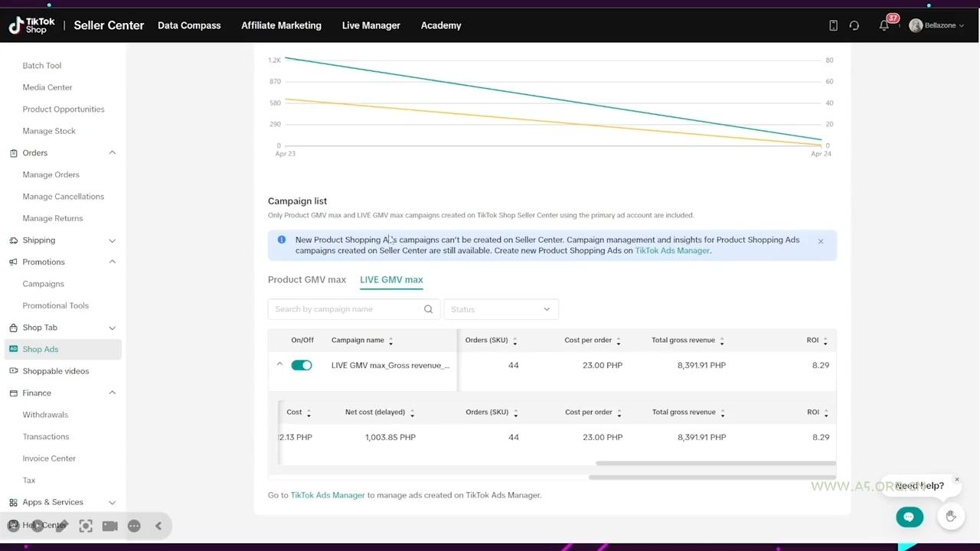
Task: Open the customer support headset icon
Action: [854, 25]
